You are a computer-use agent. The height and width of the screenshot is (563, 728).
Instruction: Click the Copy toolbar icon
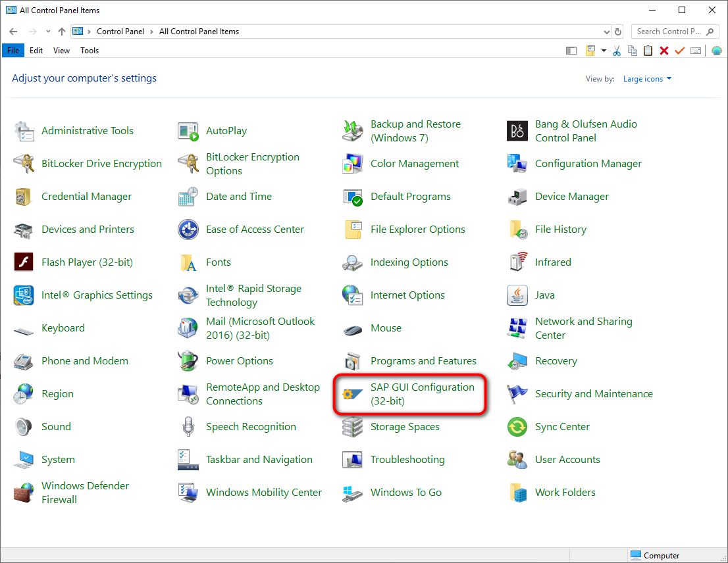tap(633, 51)
